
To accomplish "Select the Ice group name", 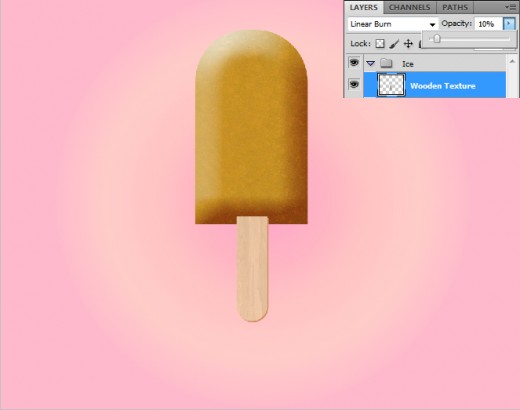I will coord(408,64).
